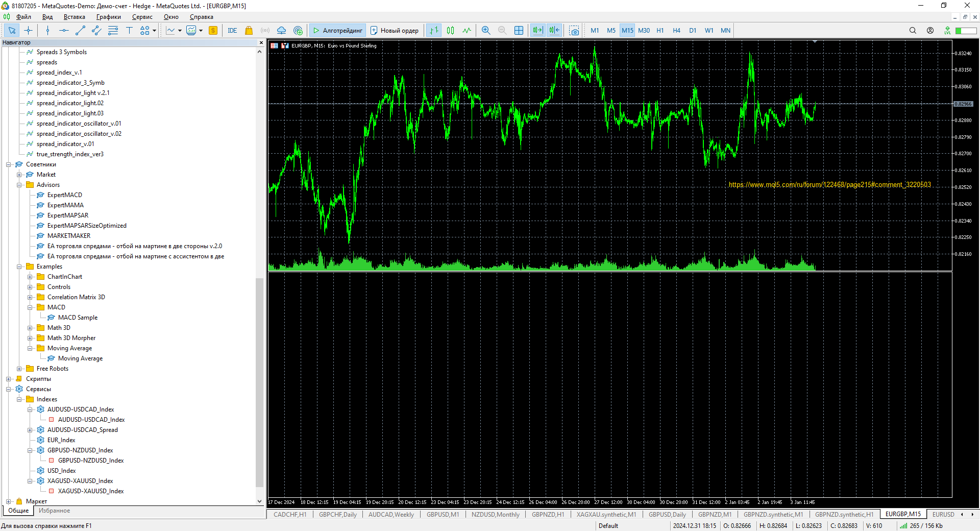
Task: Select the M1 timeframe
Action: pos(595,31)
